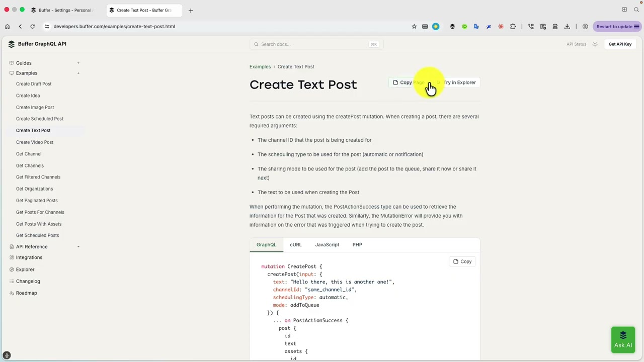Open a new browser tab
Image resolution: width=644 pixels, height=362 pixels.
tap(191, 10)
